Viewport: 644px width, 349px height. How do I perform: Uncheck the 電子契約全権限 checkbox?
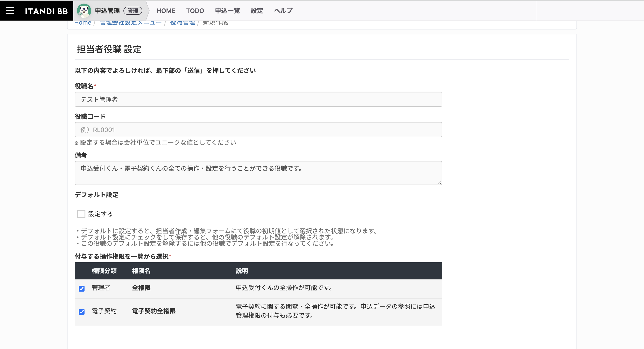coord(81,312)
